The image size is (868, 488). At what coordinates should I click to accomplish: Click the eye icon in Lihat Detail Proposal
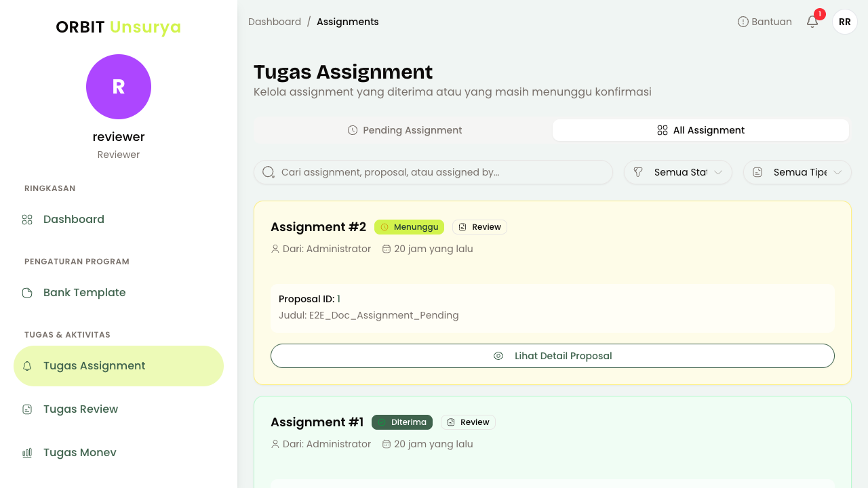point(498,356)
